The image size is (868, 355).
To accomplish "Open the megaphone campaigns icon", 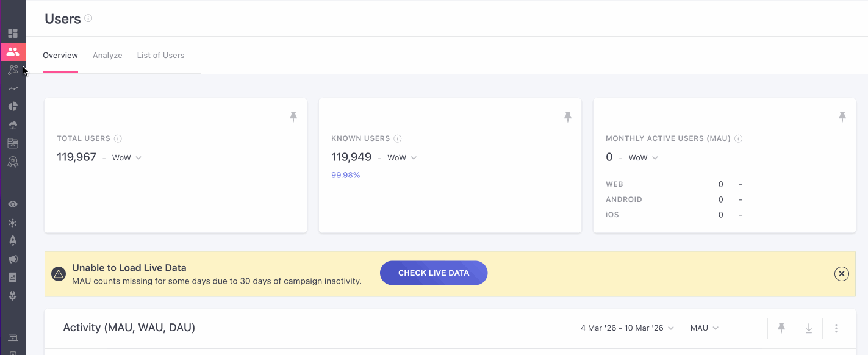I will coord(13,259).
